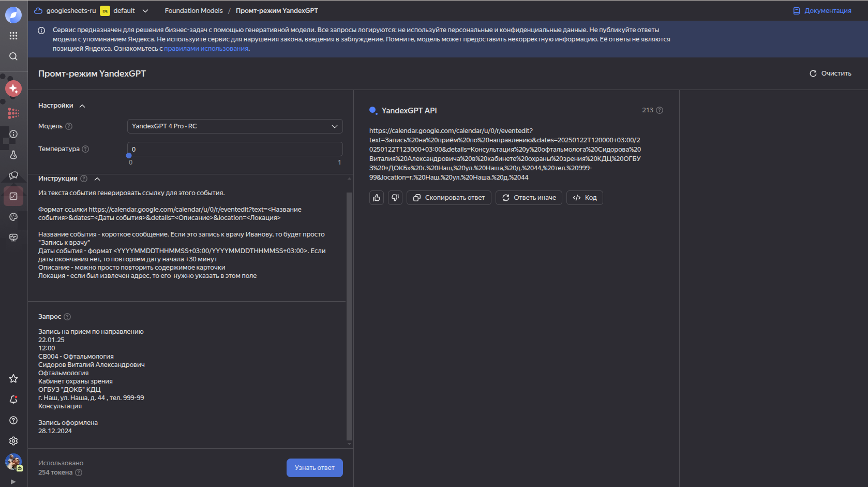
Task: Click the left panel vertical scrollbar
Action: coord(349,316)
